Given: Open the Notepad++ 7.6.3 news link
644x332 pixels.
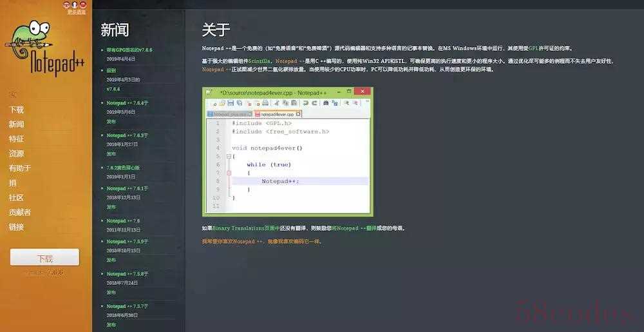Looking at the screenshot, I should tap(128, 135).
